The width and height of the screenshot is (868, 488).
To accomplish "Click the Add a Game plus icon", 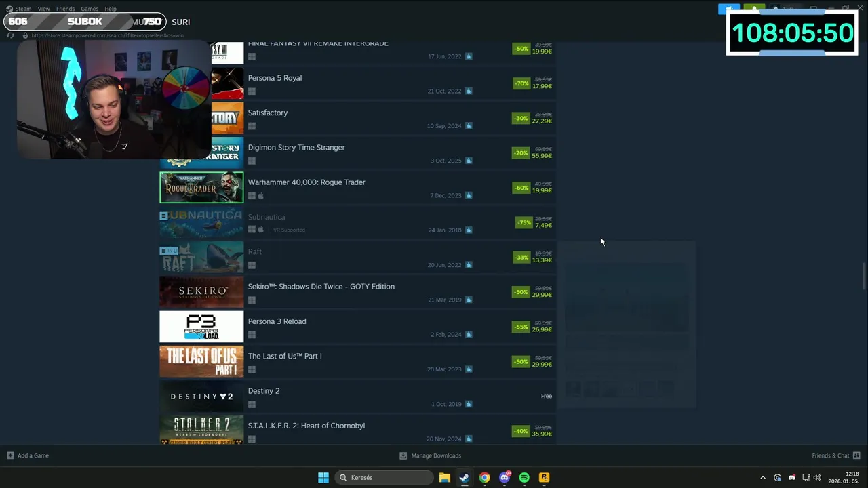I will tap(10, 455).
